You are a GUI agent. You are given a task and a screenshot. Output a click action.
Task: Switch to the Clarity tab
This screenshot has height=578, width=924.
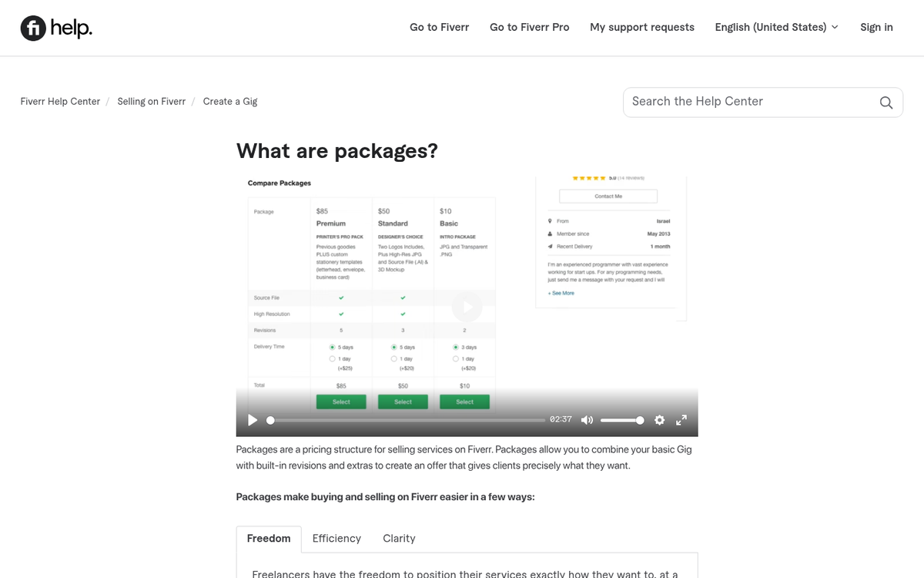pos(399,538)
